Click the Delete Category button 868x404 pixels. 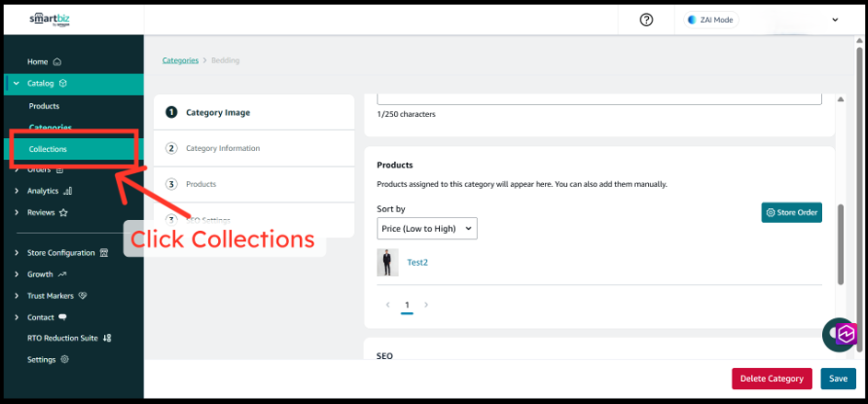pyautogui.click(x=772, y=378)
